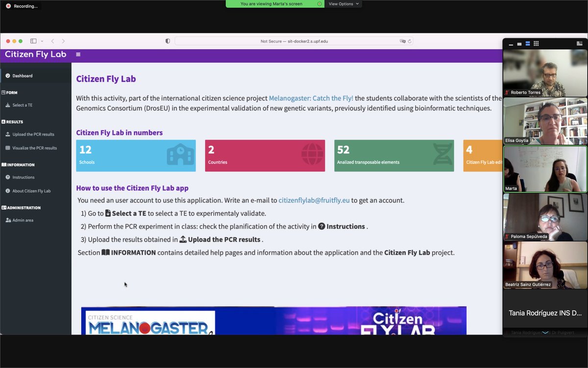Click the privacy shield icon in browser toolbar

[x=168, y=41]
